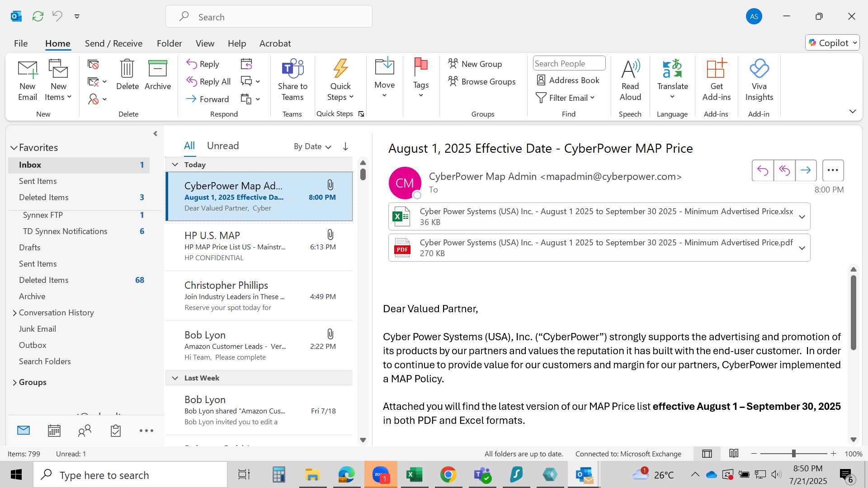Switch to Reading view in status bar
The height and width of the screenshot is (488, 868).
pos(734,453)
